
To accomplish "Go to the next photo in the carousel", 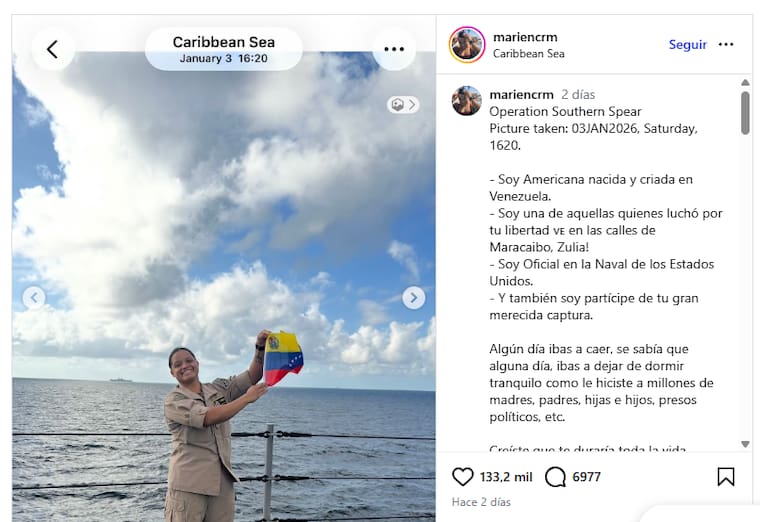I will click(413, 298).
